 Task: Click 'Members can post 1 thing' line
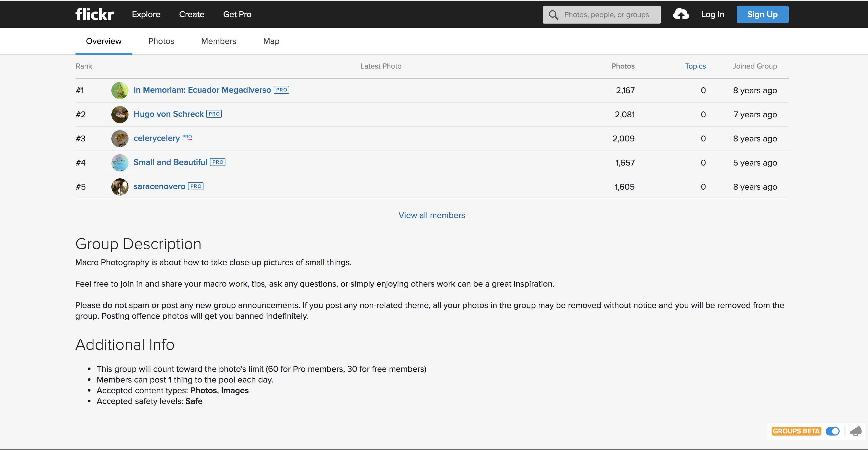pyautogui.click(x=185, y=380)
